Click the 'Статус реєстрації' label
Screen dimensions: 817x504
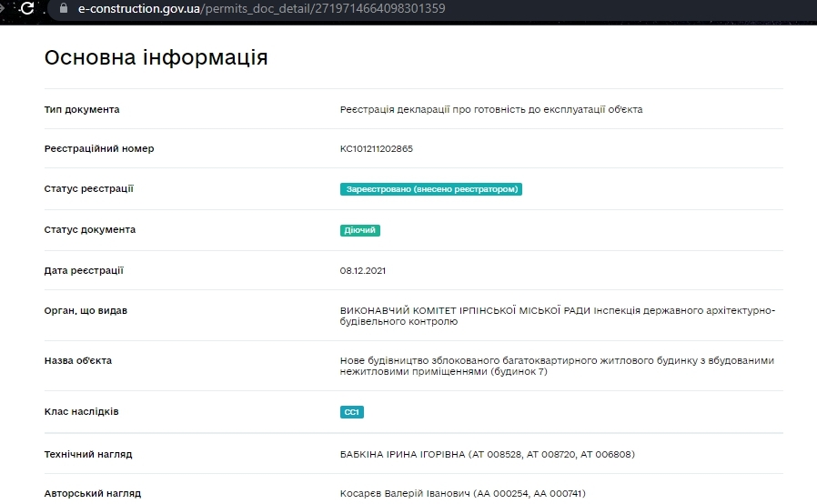(88, 188)
